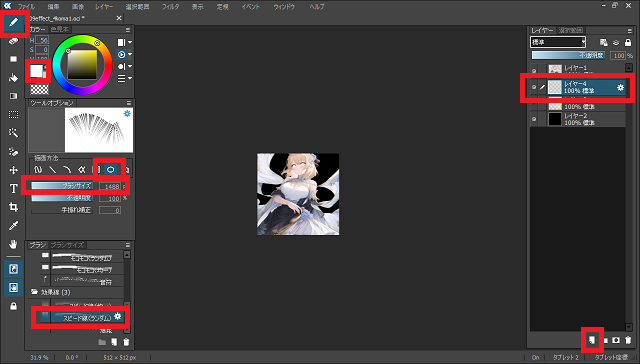The height and width of the screenshot is (364, 640).
Task: Open the Color panel options menu
Action: tap(128, 30)
